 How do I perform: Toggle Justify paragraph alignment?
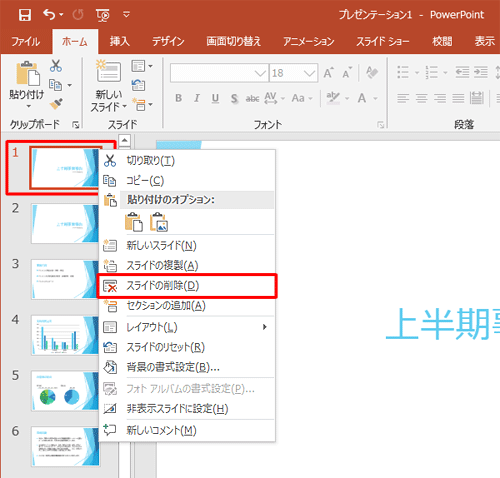(458, 98)
